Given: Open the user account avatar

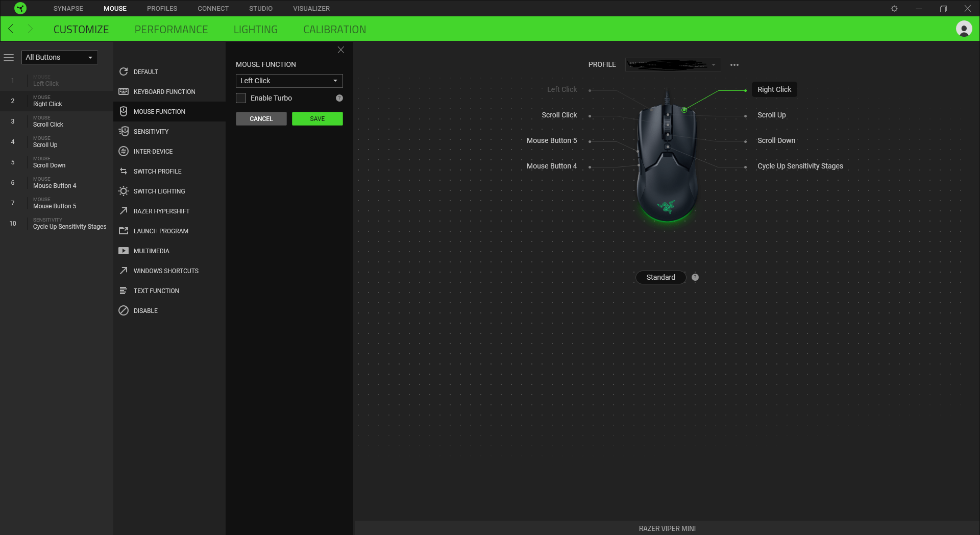Looking at the screenshot, I should 964,29.
